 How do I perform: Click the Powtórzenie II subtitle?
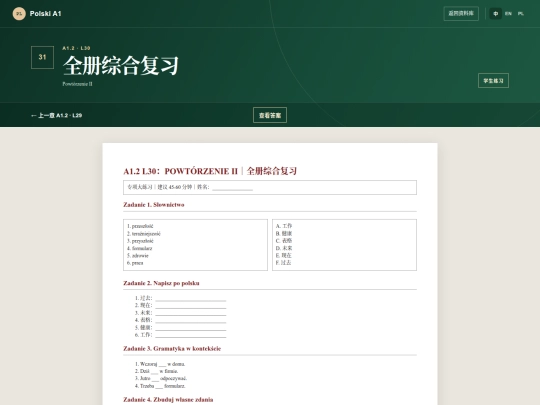click(77, 84)
